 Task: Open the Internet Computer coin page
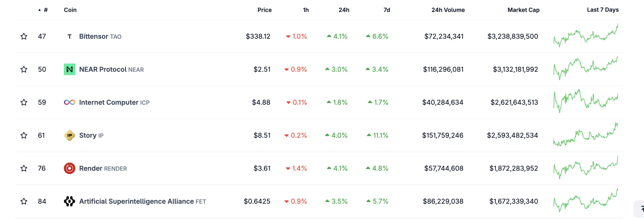(109, 102)
